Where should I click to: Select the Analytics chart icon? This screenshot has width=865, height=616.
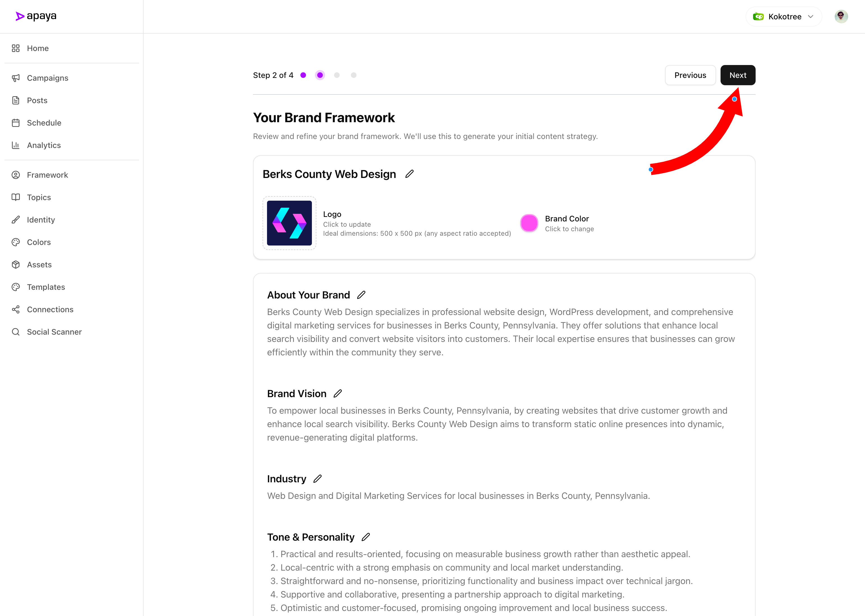tap(15, 145)
